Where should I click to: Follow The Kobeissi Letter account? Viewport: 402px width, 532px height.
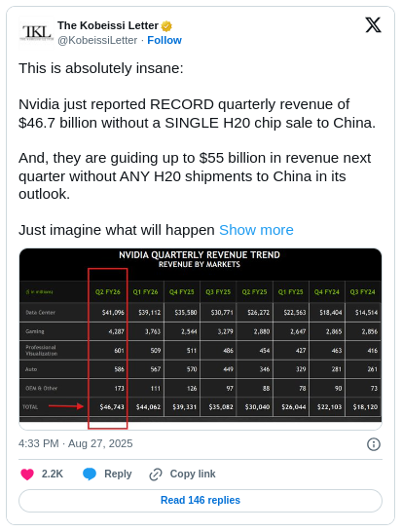(x=164, y=40)
